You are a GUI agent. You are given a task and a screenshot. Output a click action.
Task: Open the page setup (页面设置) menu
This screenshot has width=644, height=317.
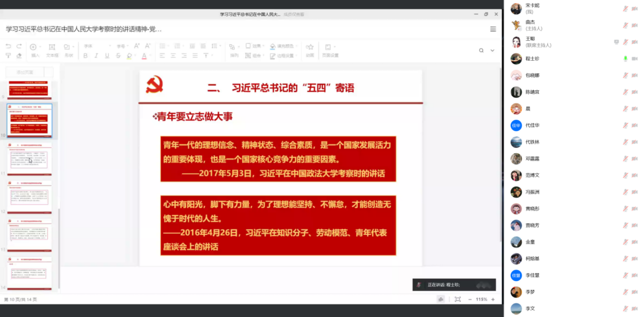pyautogui.click(x=330, y=50)
